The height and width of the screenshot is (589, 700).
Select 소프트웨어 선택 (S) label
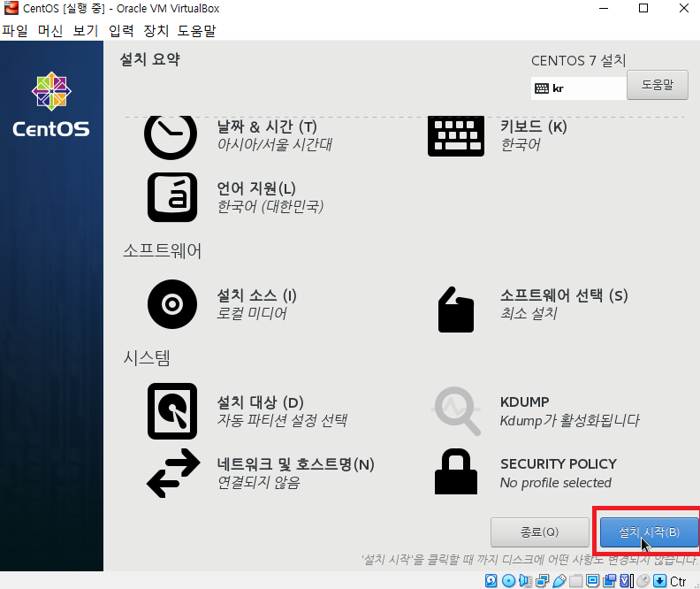[x=564, y=295]
